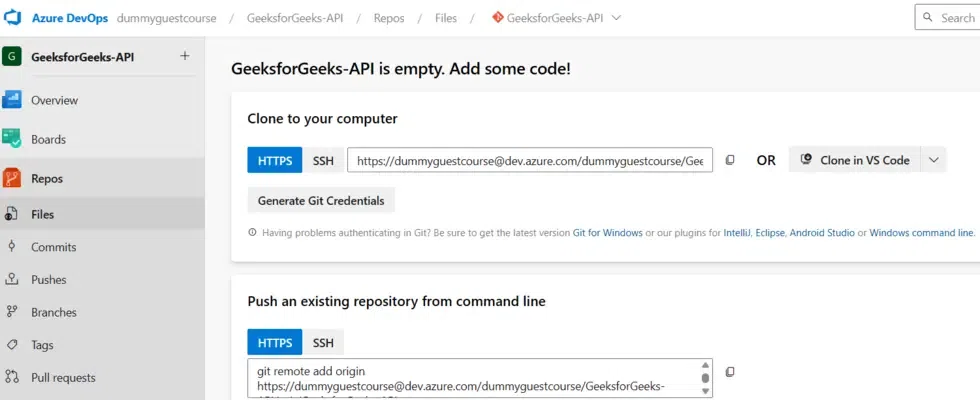Screen dimensions: 980x400
Task: Open Boards in the sidebar
Action: point(48,139)
